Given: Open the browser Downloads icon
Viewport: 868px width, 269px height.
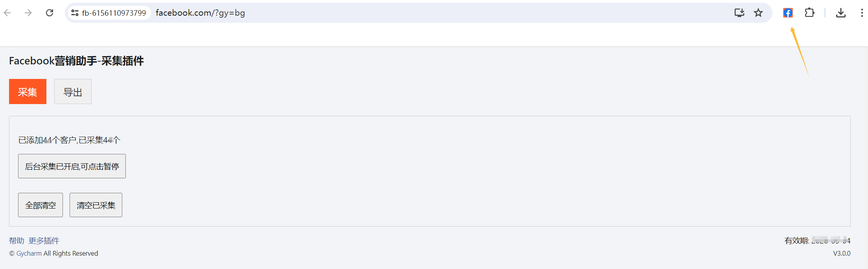Looking at the screenshot, I should click(840, 13).
